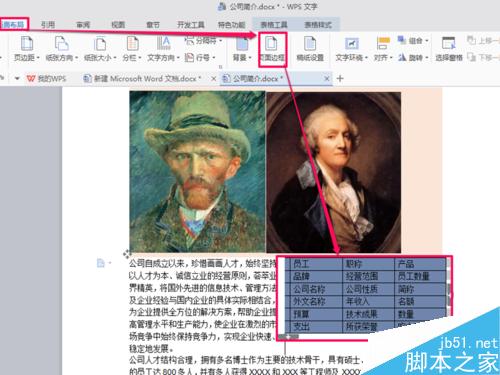Click the text line starting 以人才为本
500x375 pixels.
click(203, 276)
